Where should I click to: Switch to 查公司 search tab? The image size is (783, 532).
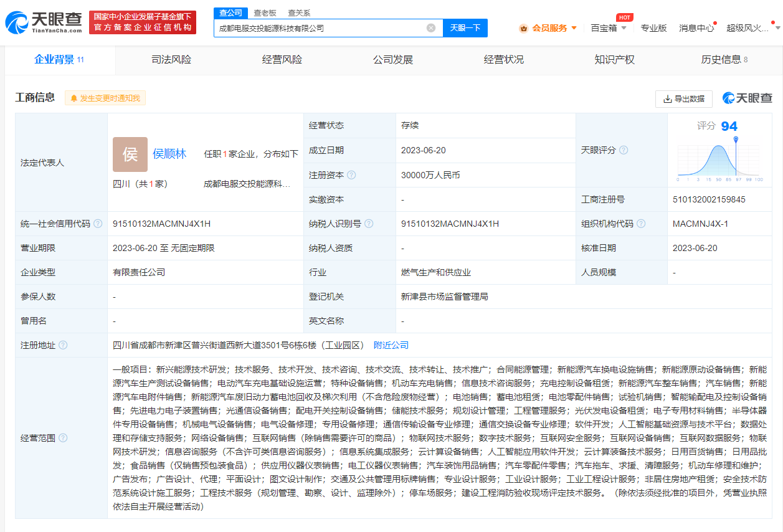tap(230, 13)
